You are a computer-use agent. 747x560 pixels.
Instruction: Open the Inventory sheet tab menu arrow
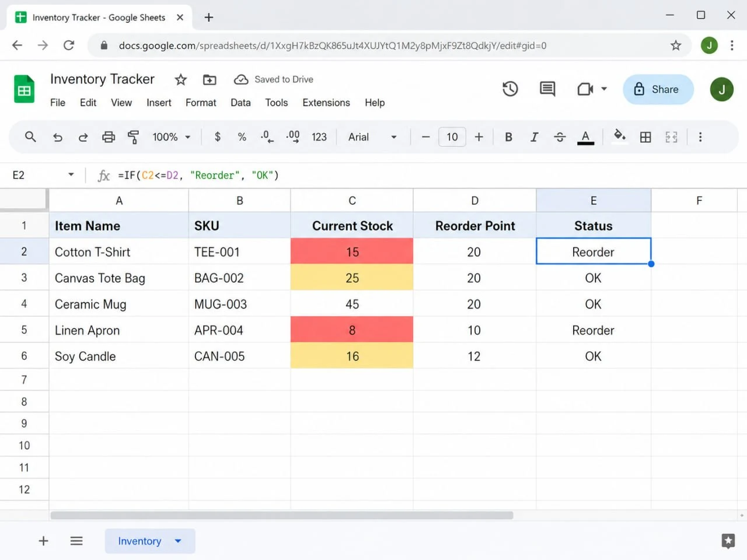(x=178, y=541)
